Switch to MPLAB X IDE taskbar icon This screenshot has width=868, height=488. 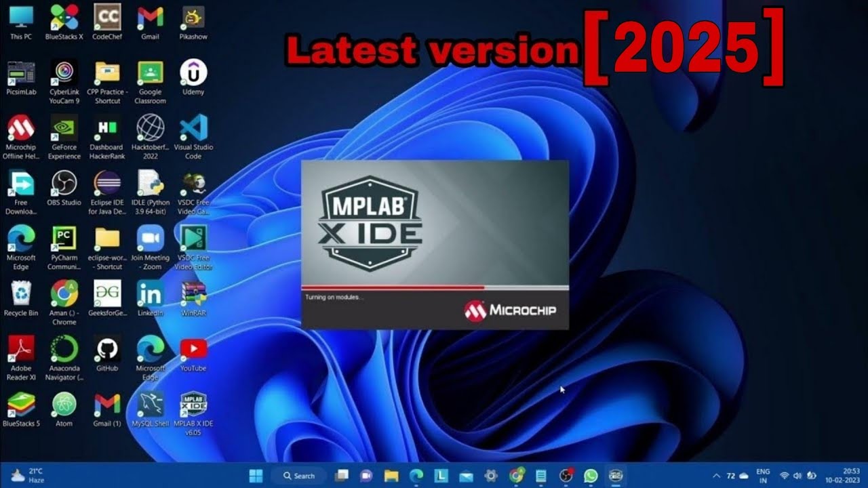[616, 475]
